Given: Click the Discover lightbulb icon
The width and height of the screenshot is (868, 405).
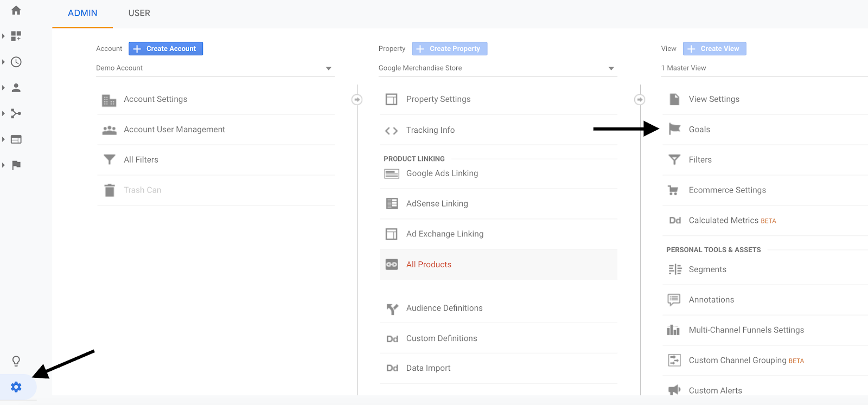Looking at the screenshot, I should pos(16,361).
